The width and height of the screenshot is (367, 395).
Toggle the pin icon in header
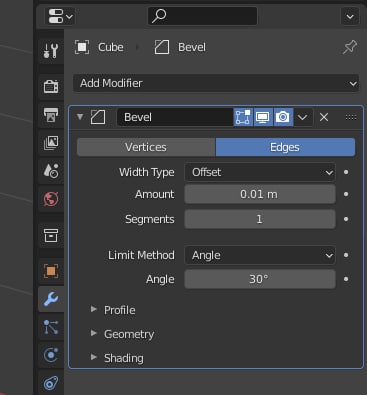[350, 47]
